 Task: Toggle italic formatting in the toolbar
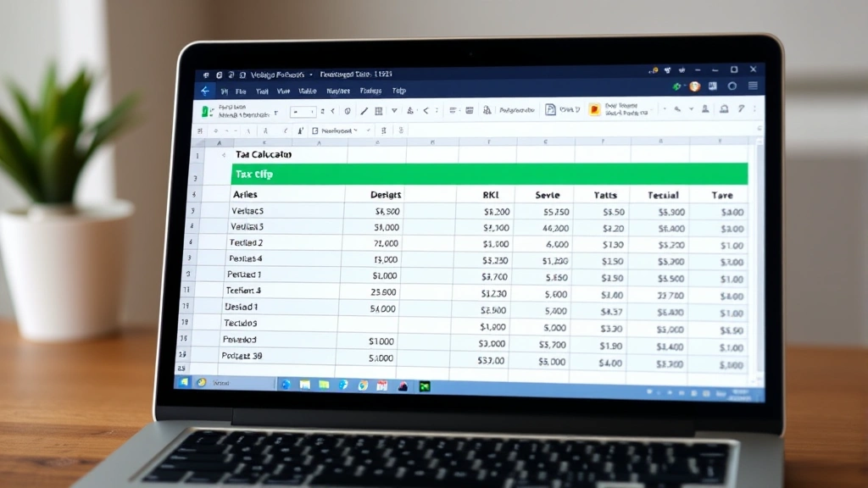[x=332, y=110]
